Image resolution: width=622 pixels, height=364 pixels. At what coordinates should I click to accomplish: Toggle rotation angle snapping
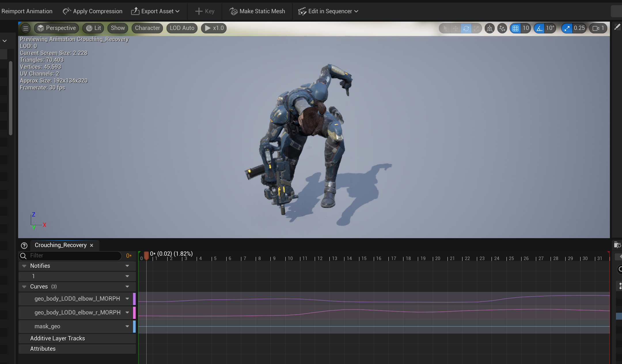[x=539, y=28]
